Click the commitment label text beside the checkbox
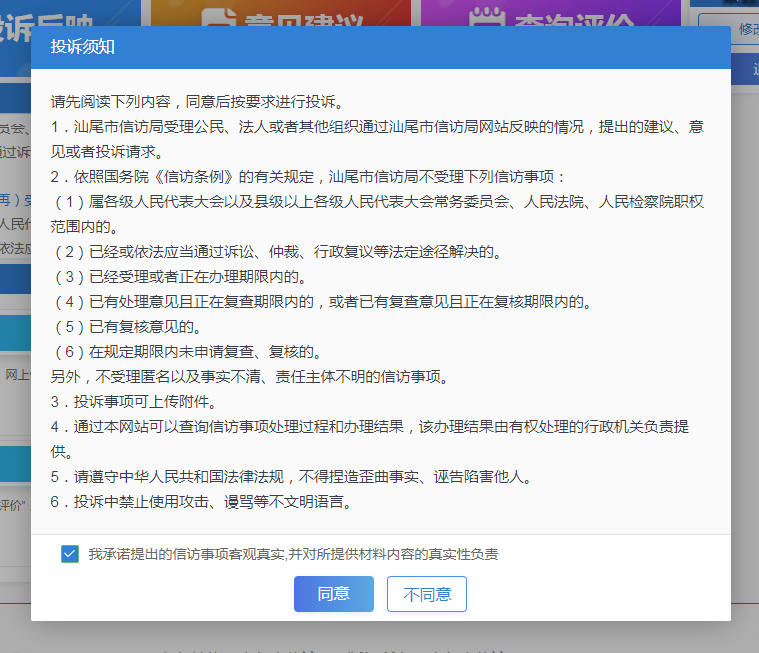This screenshot has width=759, height=653. coord(292,554)
